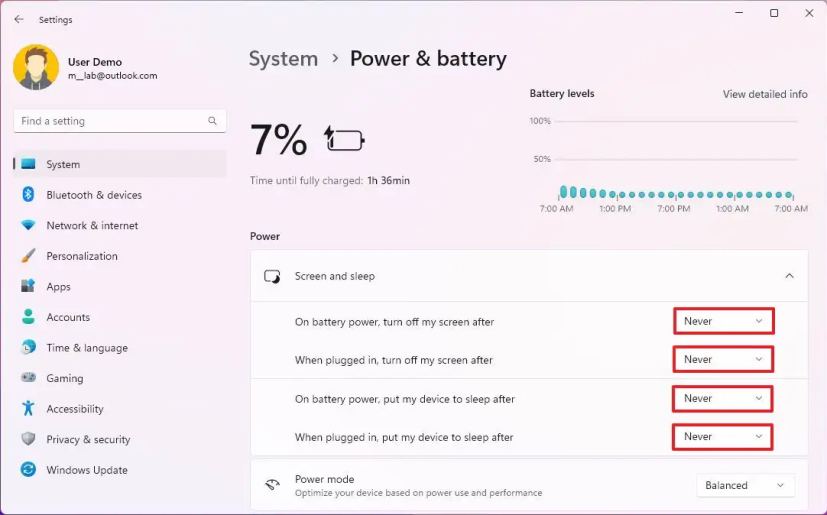The image size is (827, 515).
Task: Click the Accessibility figure icon
Action: tap(28, 408)
